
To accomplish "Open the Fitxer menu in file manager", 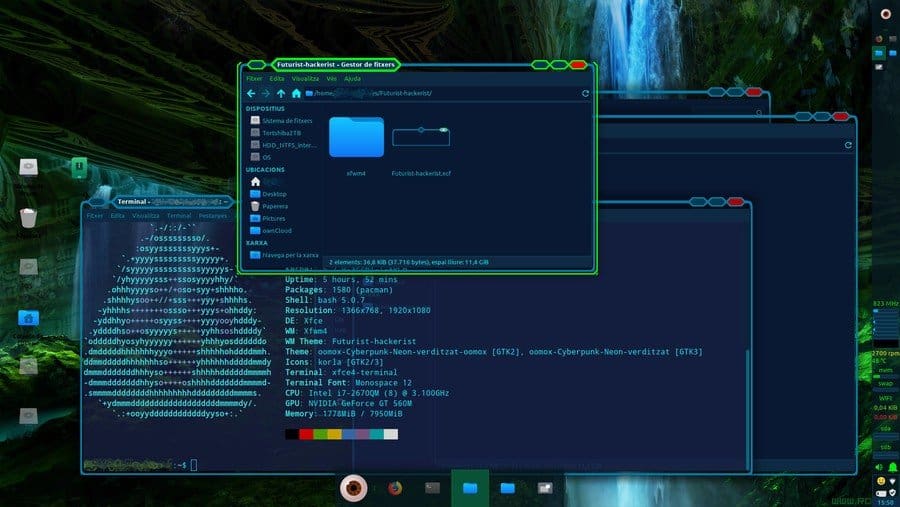I will (254, 78).
